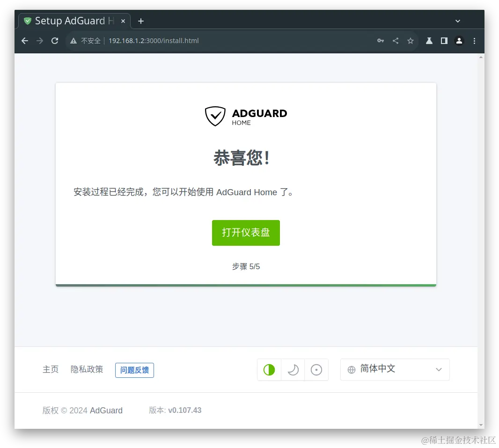The width and height of the screenshot is (499, 448).
Task: Expand tab search chevron in title bar
Action: 458,21
